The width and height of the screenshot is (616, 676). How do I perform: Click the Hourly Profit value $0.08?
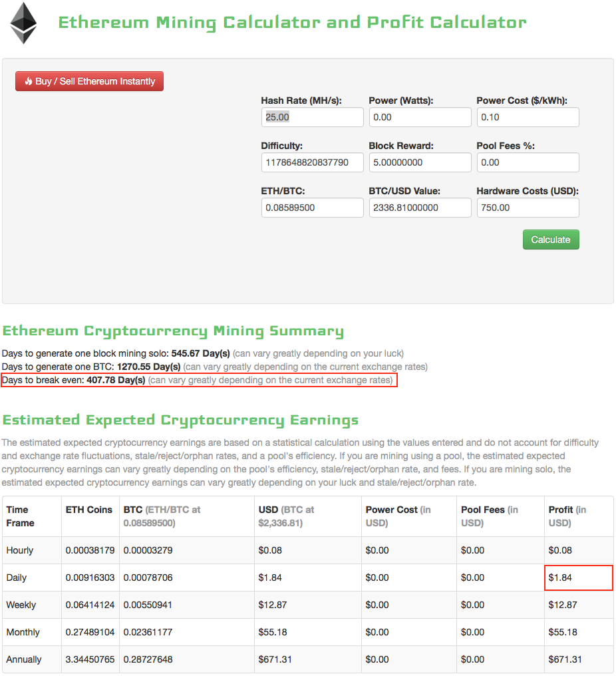click(x=560, y=550)
